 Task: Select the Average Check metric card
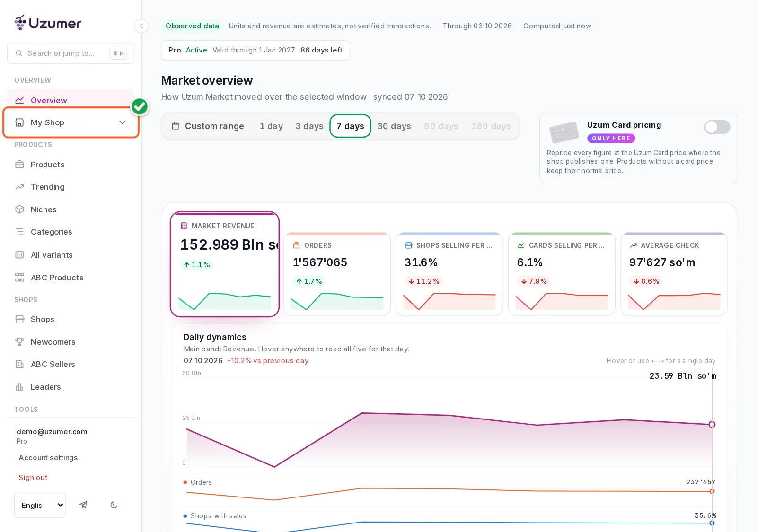pos(674,274)
